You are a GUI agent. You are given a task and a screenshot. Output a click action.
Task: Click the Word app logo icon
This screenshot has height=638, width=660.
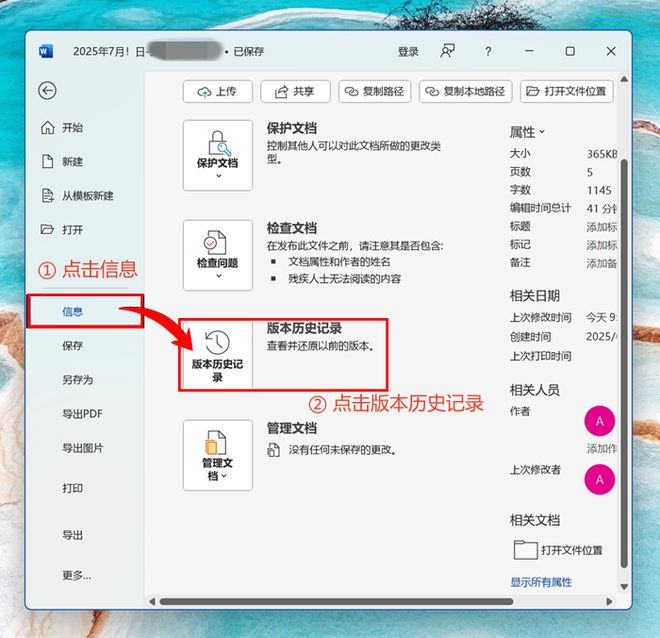point(46,51)
